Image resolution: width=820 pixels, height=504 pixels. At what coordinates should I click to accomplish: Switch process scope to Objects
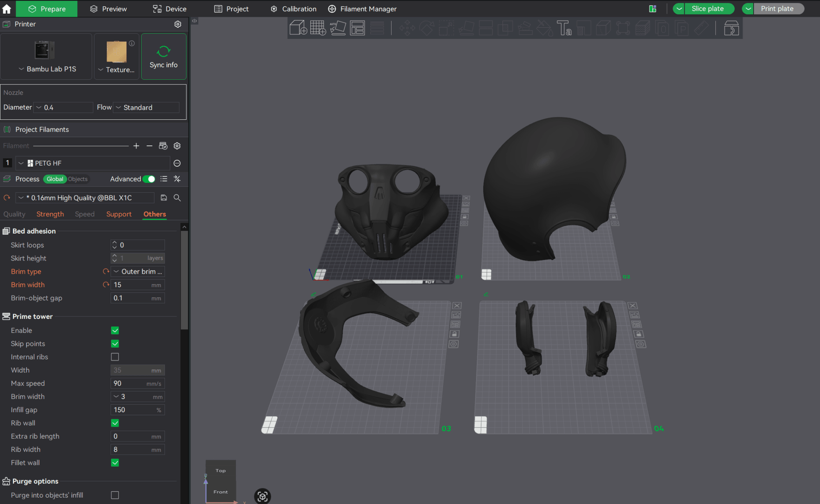click(x=78, y=179)
